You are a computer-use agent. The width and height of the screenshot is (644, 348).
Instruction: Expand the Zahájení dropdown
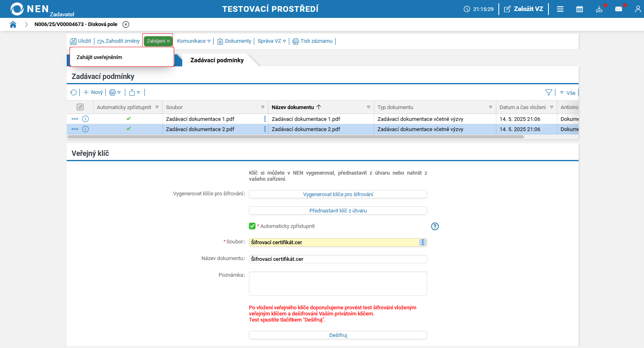pyautogui.click(x=158, y=41)
